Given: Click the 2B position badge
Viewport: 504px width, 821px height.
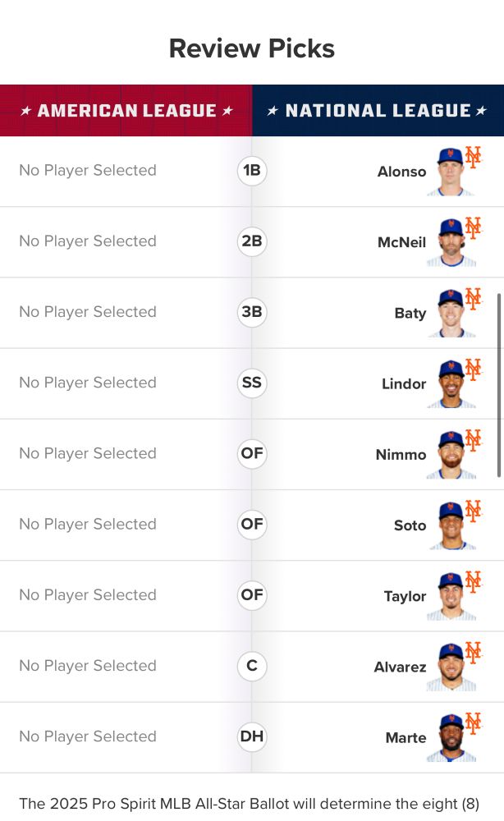Looking at the screenshot, I should (252, 241).
